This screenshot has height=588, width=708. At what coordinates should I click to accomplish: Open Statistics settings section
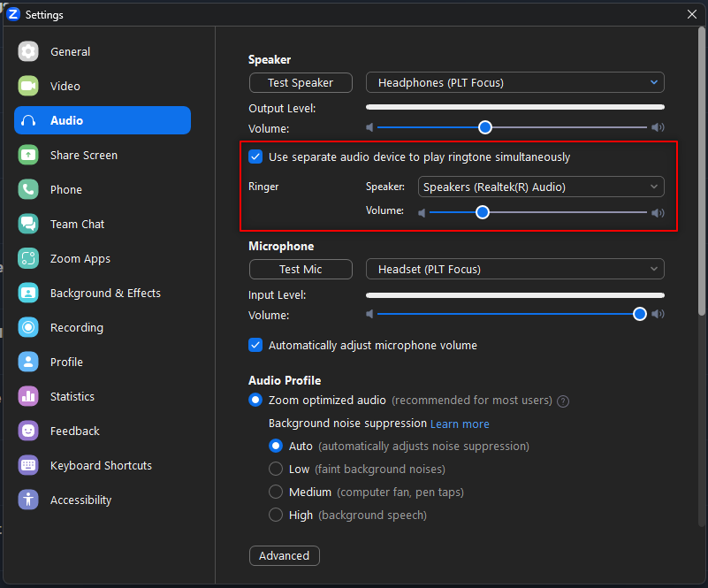(x=103, y=396)
